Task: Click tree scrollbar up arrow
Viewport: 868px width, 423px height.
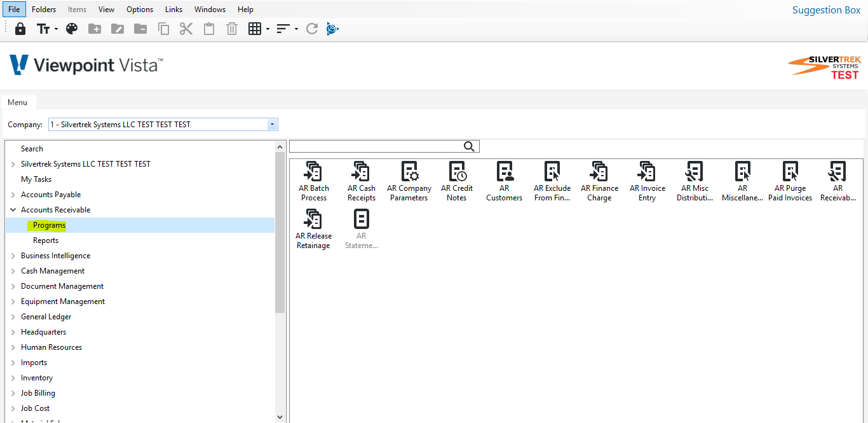Action: click(280, 146)
